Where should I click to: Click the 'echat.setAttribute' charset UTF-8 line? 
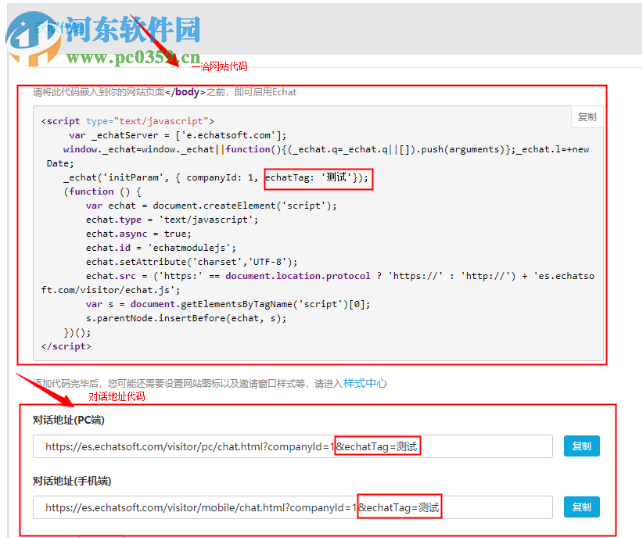(192, 262)
